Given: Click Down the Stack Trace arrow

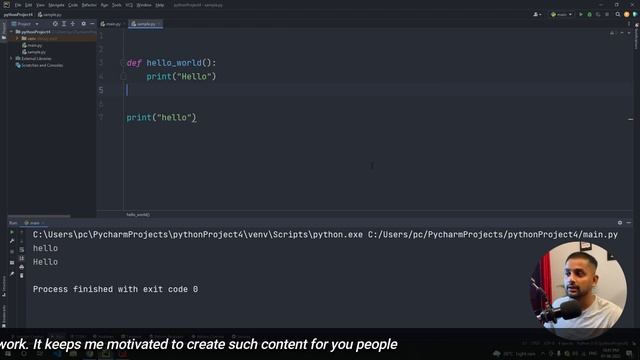Looking at the screenshot, I should coord(22,241).
